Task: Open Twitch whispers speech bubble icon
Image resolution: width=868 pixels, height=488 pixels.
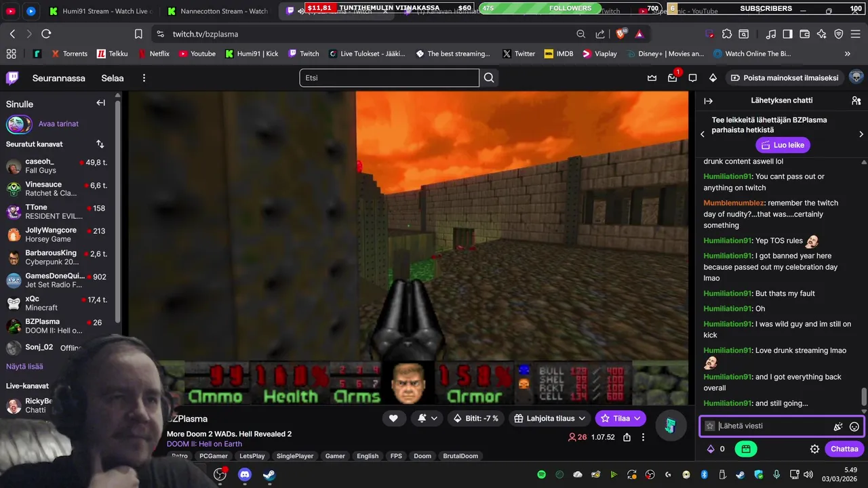Action: (x=692, y=78)
